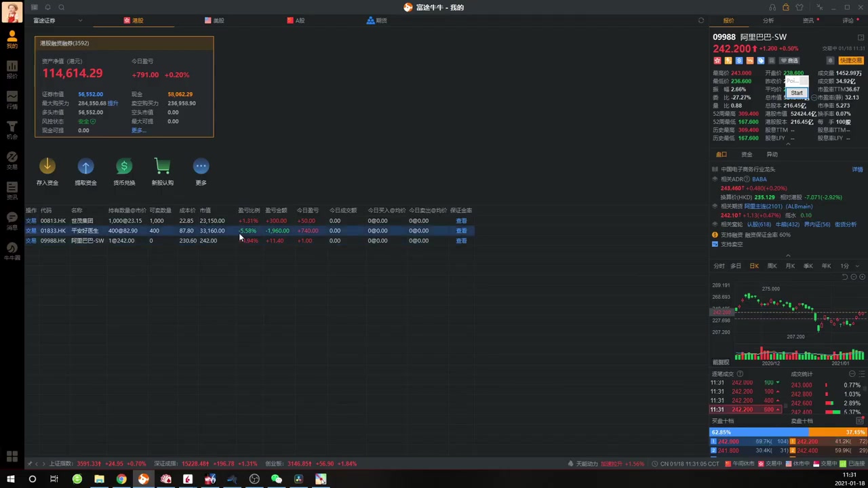Open the 评论 comments tab
Screen dimensions: 868x488
tap(848, 20)
